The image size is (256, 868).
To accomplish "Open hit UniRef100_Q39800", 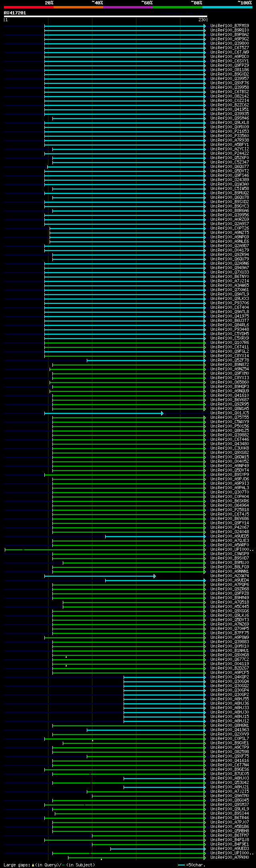I will pos(230,44).
